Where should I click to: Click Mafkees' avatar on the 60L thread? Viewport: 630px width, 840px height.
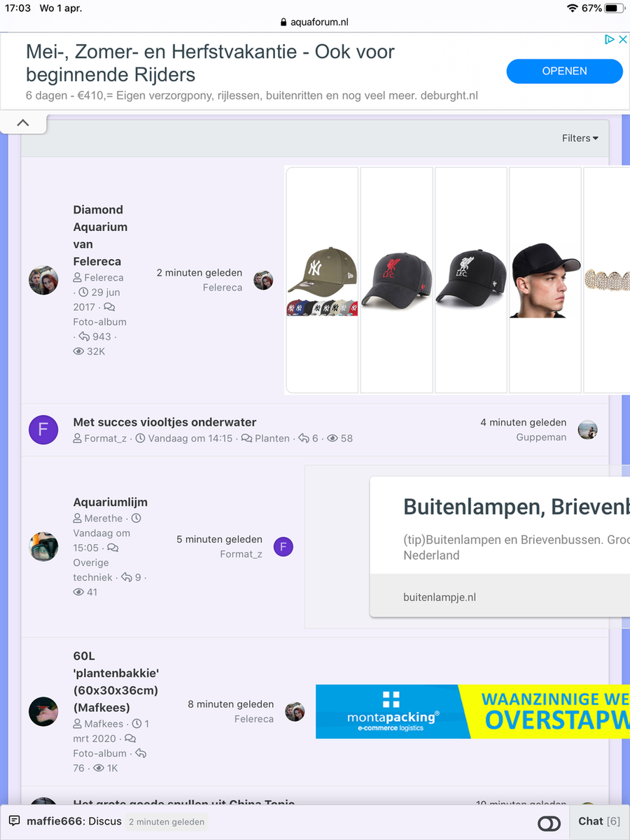43,712
